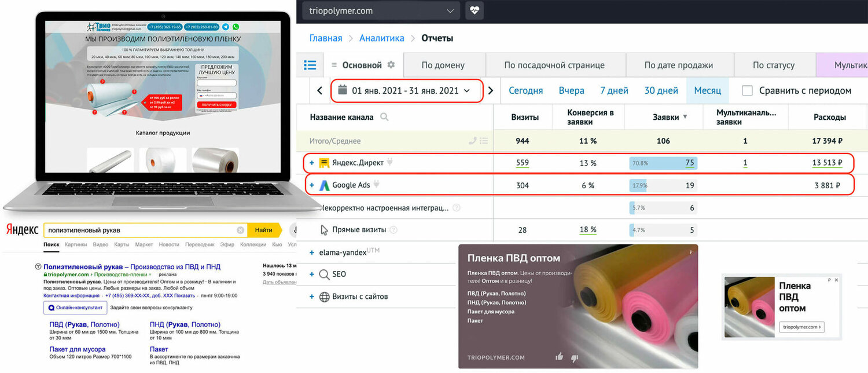Open Картинки tab in Yandex search
Screen dimensions: 868x373
(x=76, y=244)
